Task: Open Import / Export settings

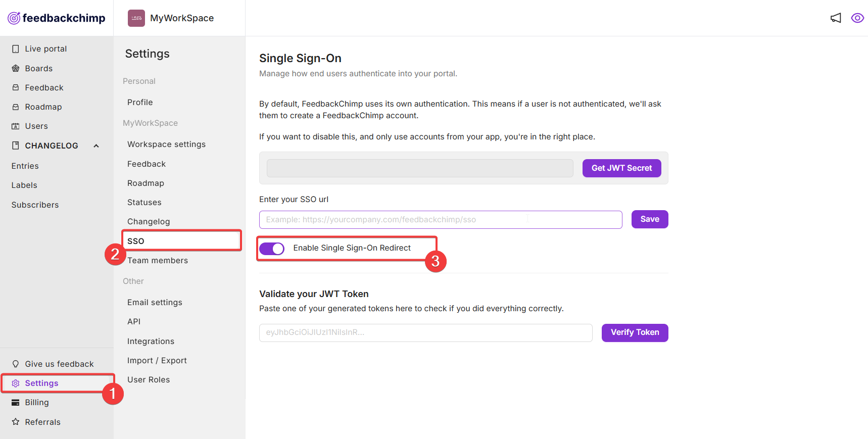Action: point(157,360)
